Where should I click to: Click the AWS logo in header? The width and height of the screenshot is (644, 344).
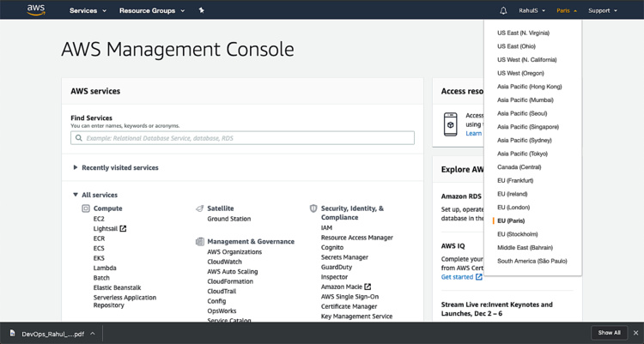pos(36,10)
